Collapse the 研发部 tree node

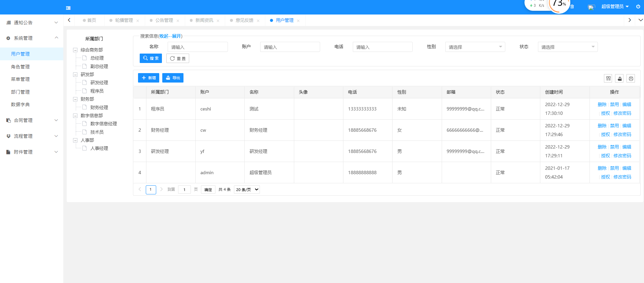[x=75, y=74]
